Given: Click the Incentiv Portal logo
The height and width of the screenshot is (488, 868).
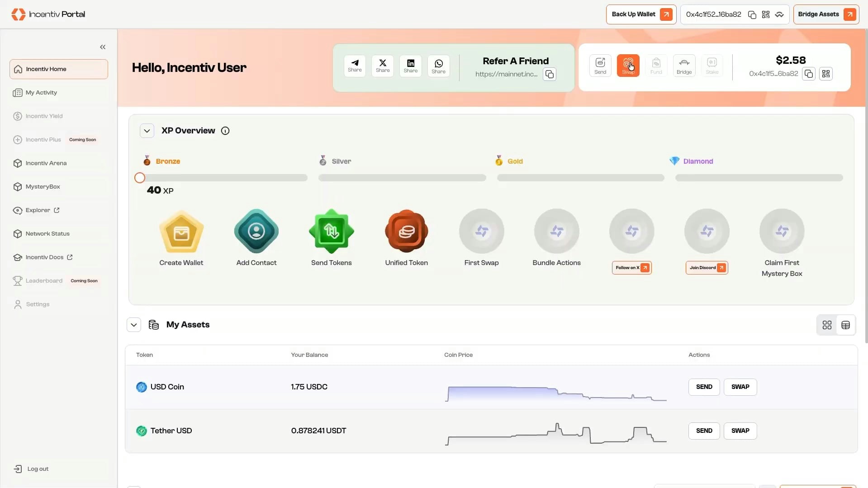Looking at the screenshot, I should pyautogui.click(x=48, y=14).
